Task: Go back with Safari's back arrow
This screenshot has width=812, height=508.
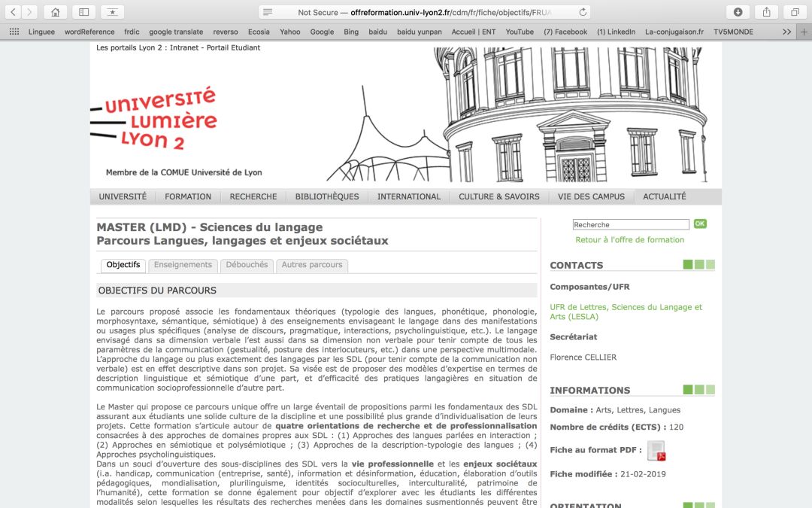Action: pyautogui.click(x=13, y=12)
